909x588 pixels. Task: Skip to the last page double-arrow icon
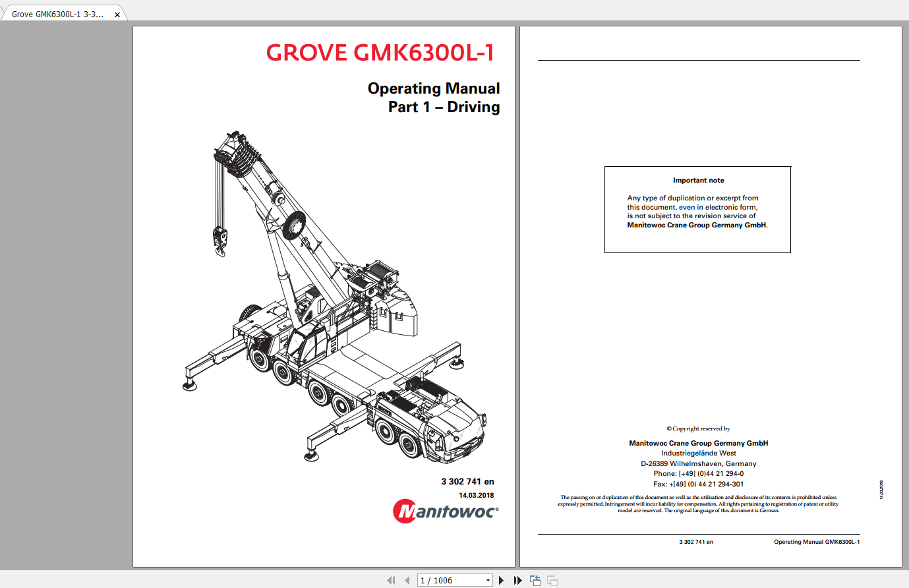point(518,580)
